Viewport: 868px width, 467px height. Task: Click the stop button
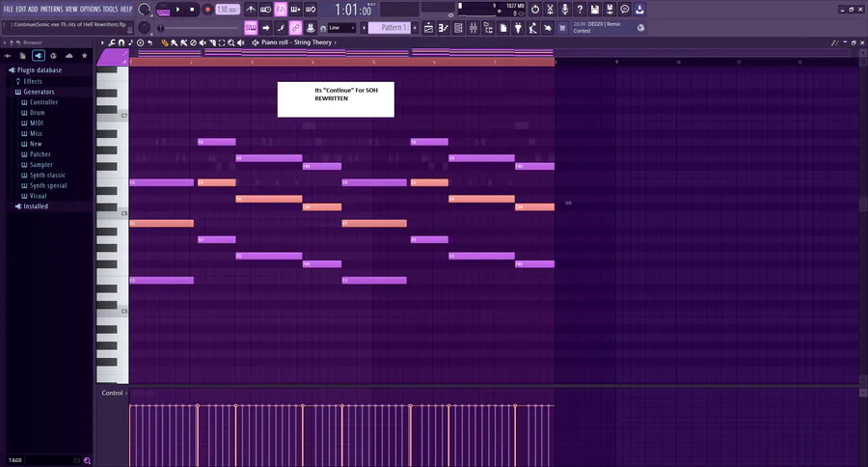pyautogui.click(x=192, y=10)
